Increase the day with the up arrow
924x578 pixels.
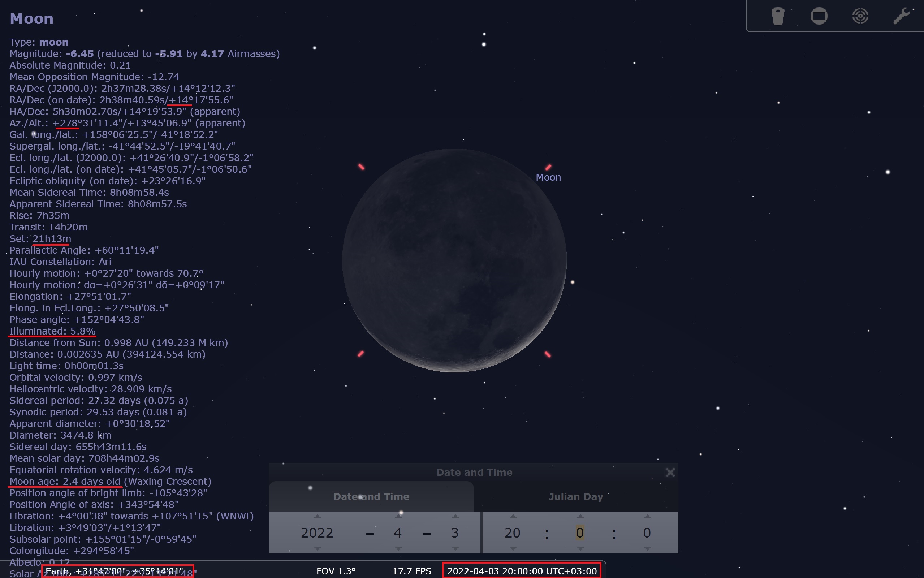pyautogui.click(x=455, y=517)
